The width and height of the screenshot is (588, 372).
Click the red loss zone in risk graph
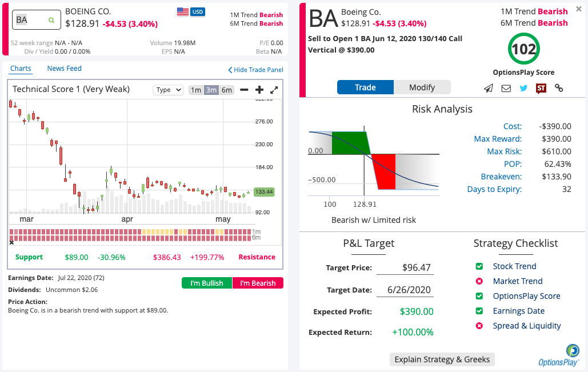[x=383, y=171]
